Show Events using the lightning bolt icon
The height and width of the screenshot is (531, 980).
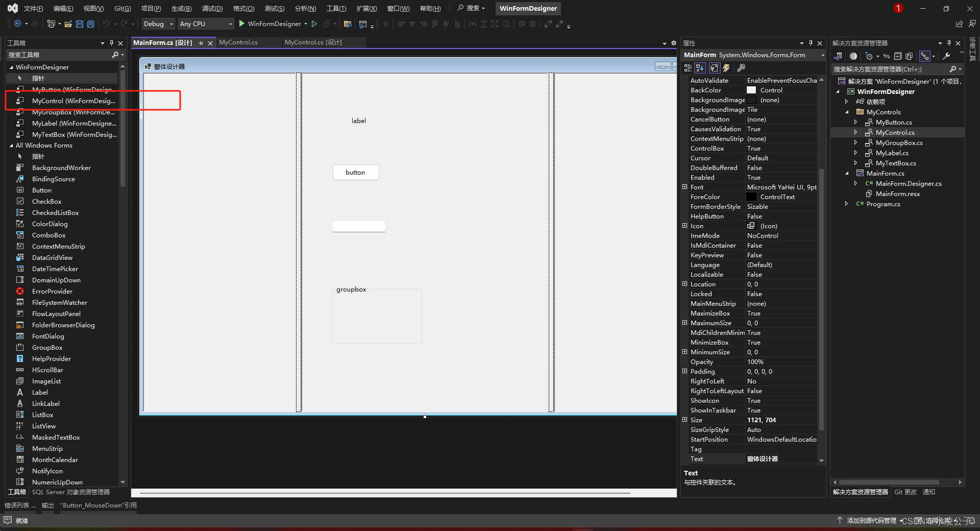[x=726, y=68]
